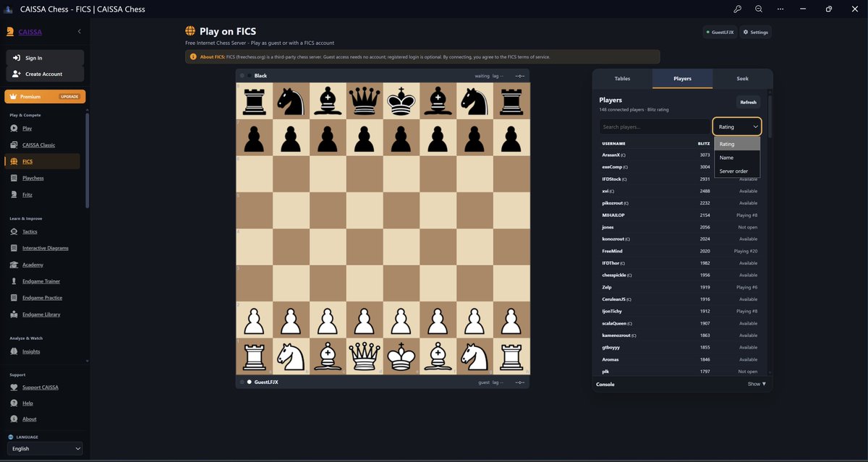The width and height of the screenshot is (868, 462).
Task: Click the BLITZ column header
Action: click(704, 144)
